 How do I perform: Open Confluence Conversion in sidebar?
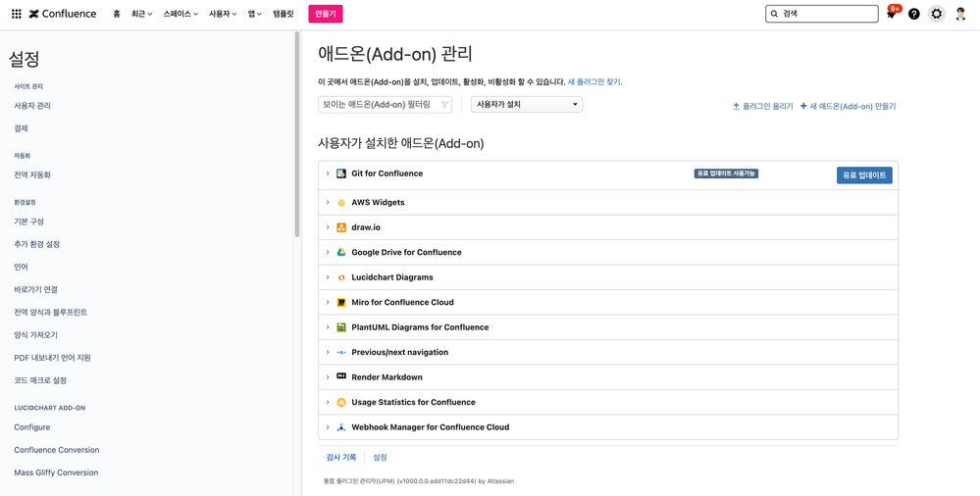click(57, 450)
